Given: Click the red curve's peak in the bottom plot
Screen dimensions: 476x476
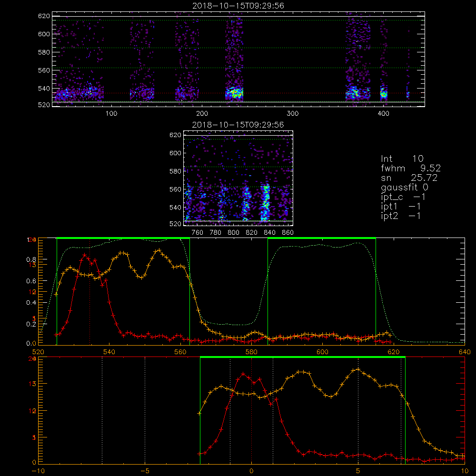Looking at the screenshot, I should (243, 374).
